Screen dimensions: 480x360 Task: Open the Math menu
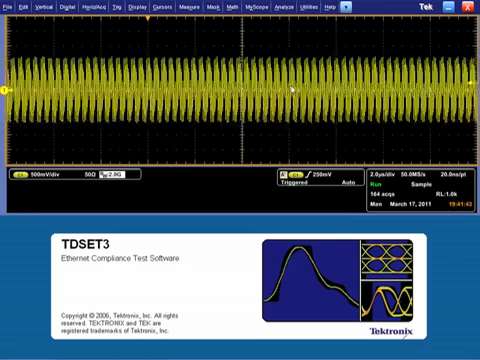click(232, 7)
